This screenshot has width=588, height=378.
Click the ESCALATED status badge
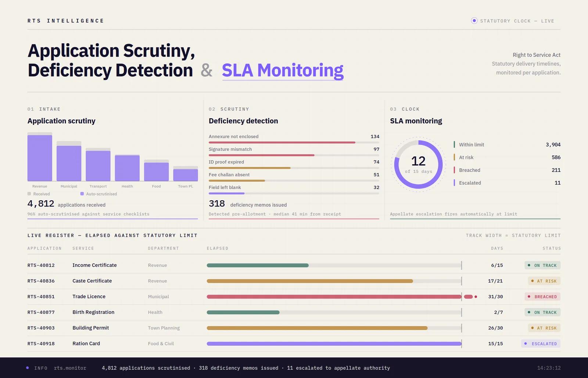541,343
